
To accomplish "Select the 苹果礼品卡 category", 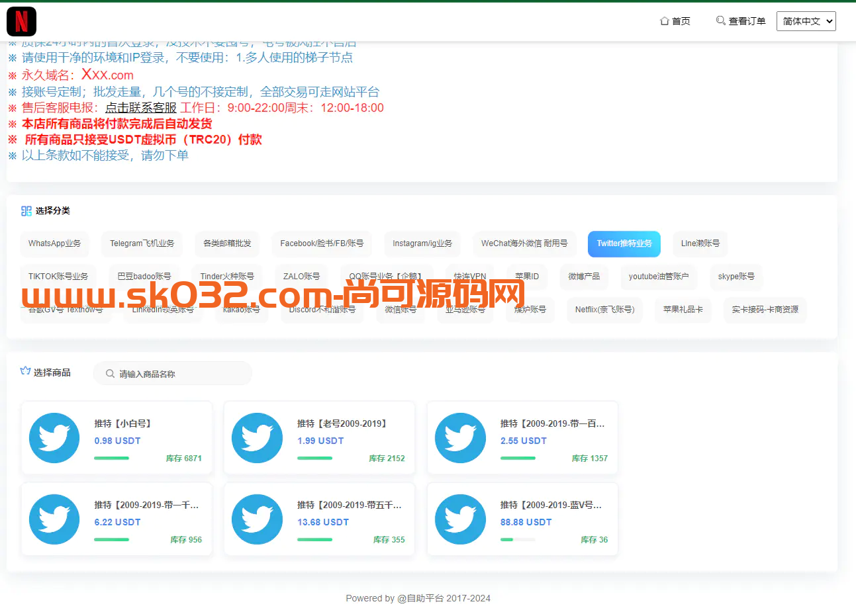I will (683, 310).
